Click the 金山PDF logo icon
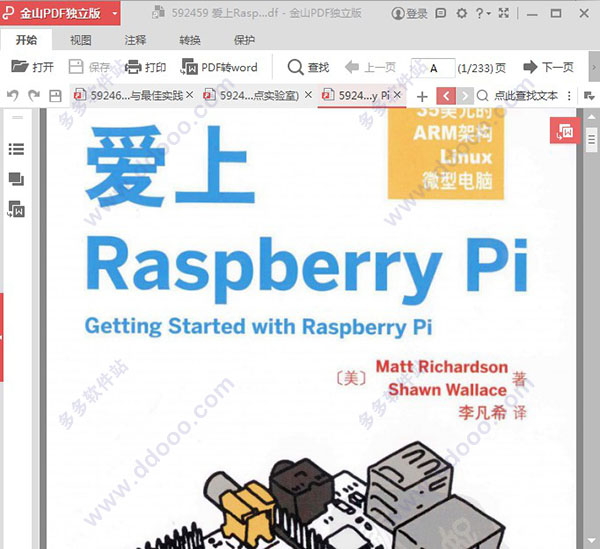The height and width of the screenshot is (549, 600). [x=8, y=13]
